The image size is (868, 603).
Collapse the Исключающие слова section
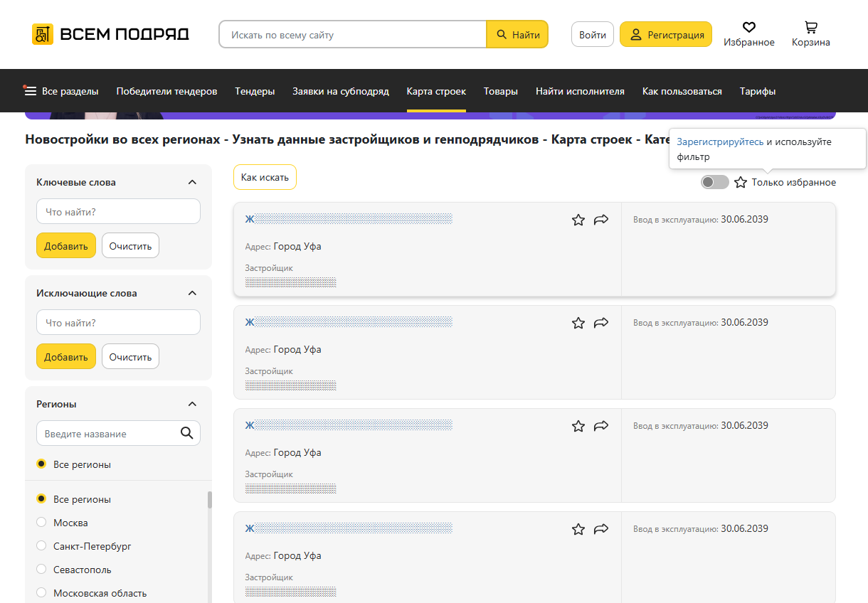click(x=192, y=293)
